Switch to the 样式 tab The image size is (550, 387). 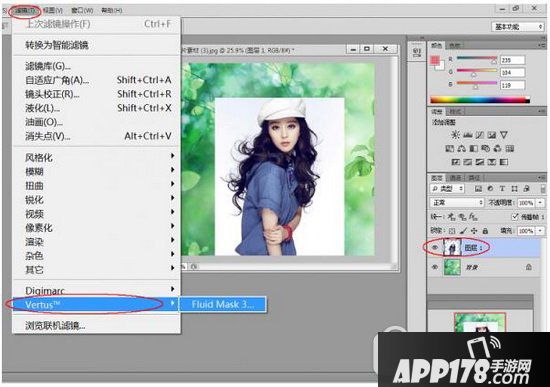[x=456, y=112]
